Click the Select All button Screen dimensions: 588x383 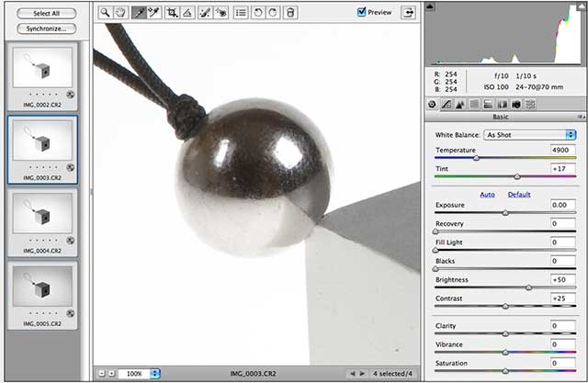tap(47, 14)
